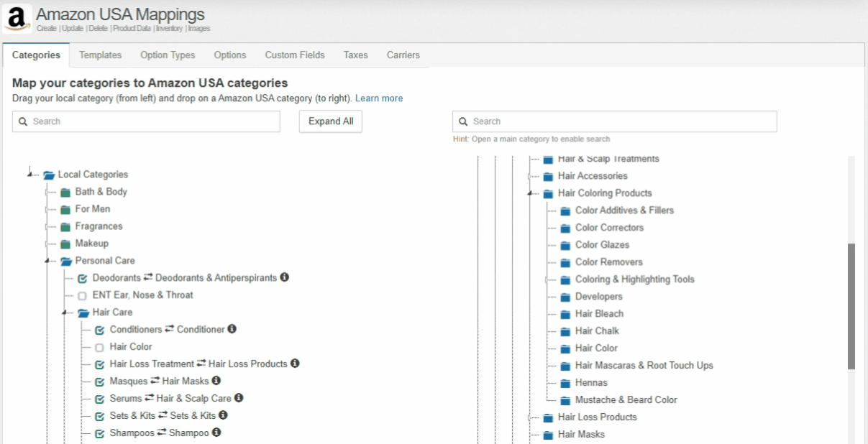Open info icon beside Hair Loss Products mapping
This screenshot has width=868, height=444.
tap(295, 364)
